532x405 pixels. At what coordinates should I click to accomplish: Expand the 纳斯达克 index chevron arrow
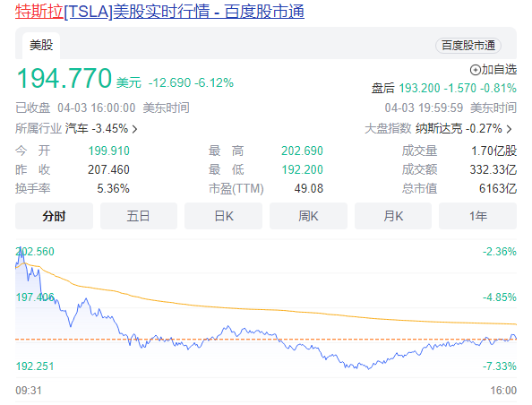[509, 129]
